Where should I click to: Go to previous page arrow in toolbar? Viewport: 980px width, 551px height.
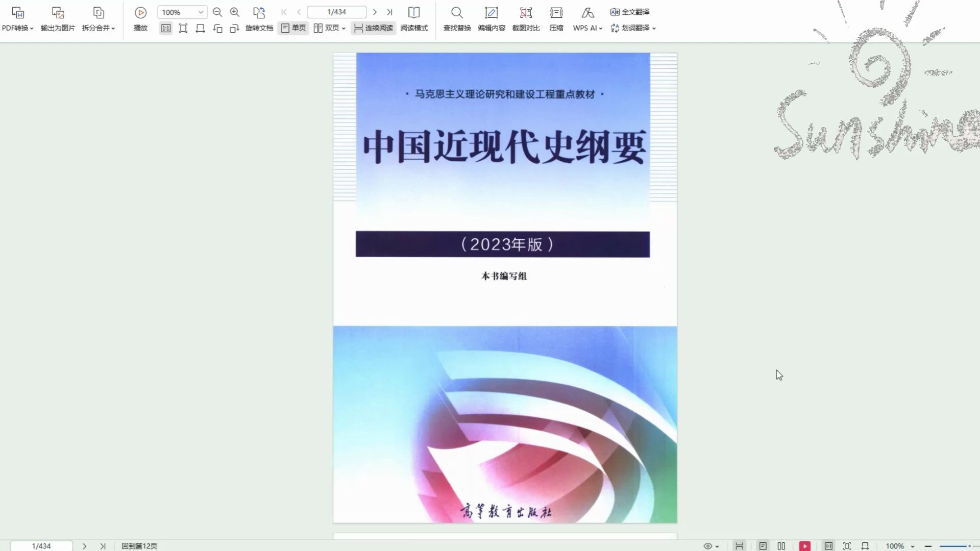click(x=299, y=12)
